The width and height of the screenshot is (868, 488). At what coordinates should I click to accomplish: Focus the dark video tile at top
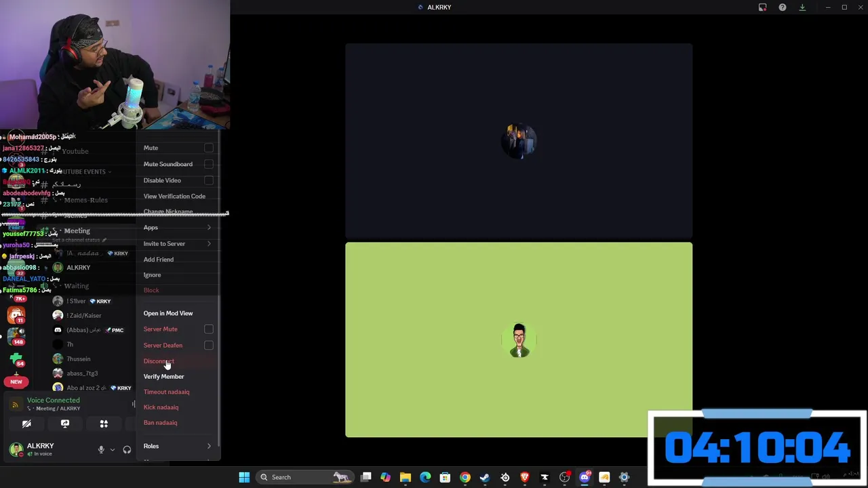pos(519,141)
